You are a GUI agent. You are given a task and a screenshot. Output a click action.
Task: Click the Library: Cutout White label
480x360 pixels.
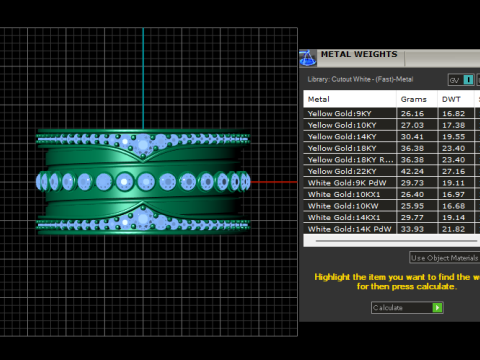tap(360, 79)
